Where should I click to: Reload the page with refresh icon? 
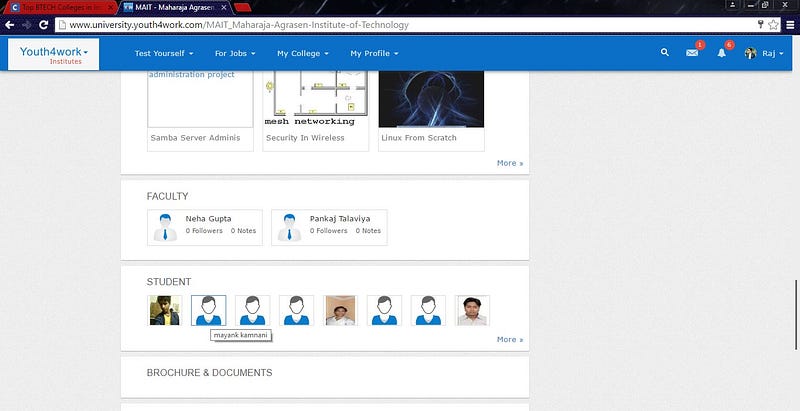(x=43, y=24)
